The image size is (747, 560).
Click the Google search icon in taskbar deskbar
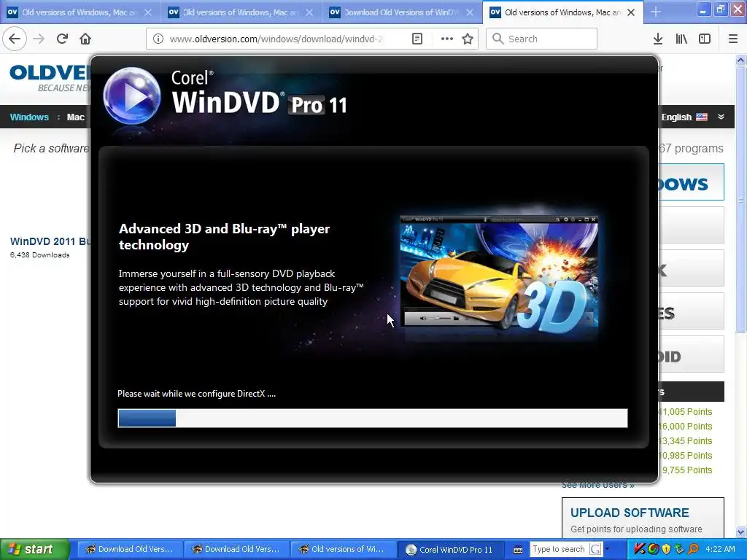595,549
